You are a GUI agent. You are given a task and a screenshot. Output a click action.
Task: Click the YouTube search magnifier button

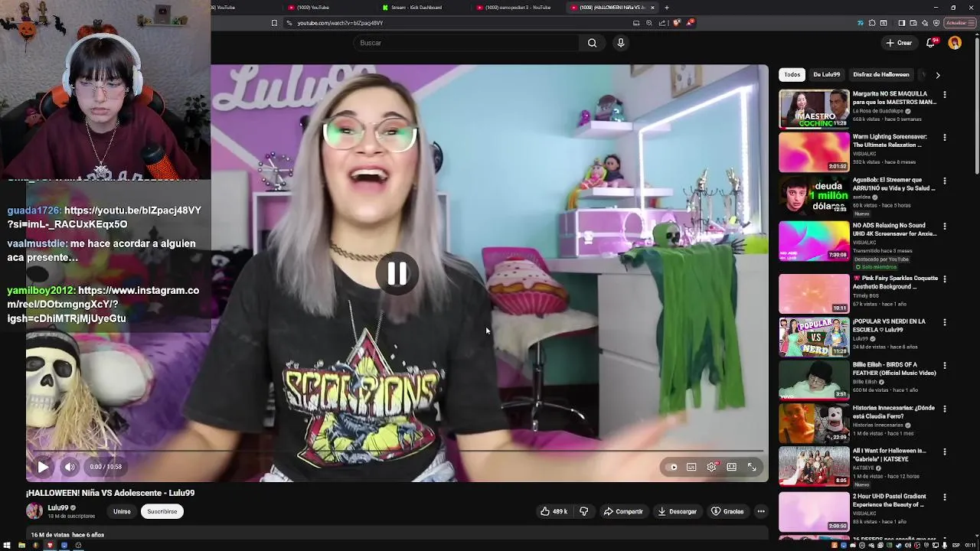point(592,43)
